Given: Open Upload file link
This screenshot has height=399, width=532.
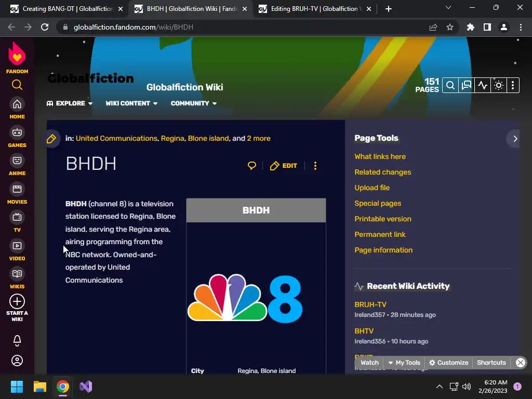Looking at the screenshot, I should 372,188.
